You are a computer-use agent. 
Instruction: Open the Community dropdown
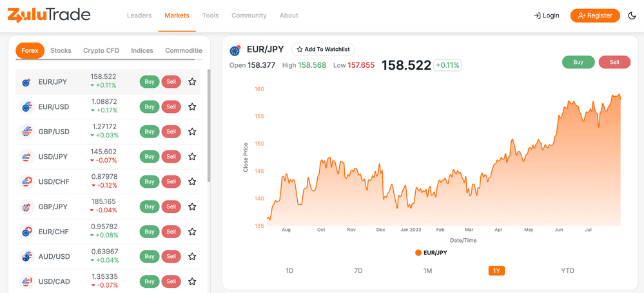pyautogui.click(x=249, y=15)
